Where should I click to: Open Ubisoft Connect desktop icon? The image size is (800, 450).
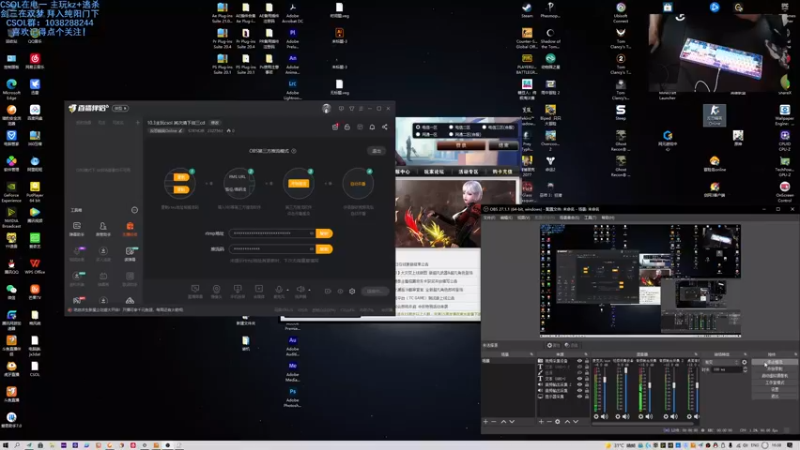[621, 12]
